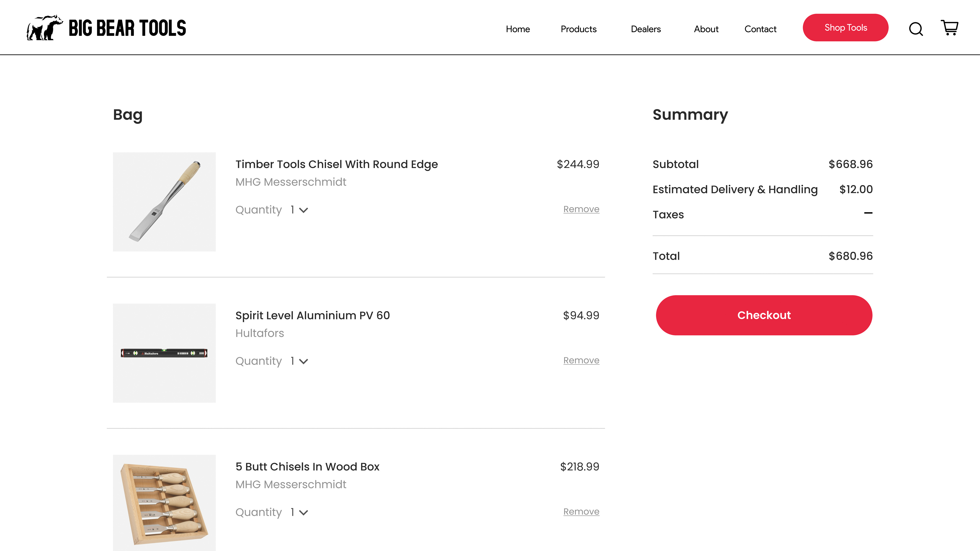Remove Timber Tools Chisel from bag
This screenshot has height=551, width=980.
(x=581, y=209)
